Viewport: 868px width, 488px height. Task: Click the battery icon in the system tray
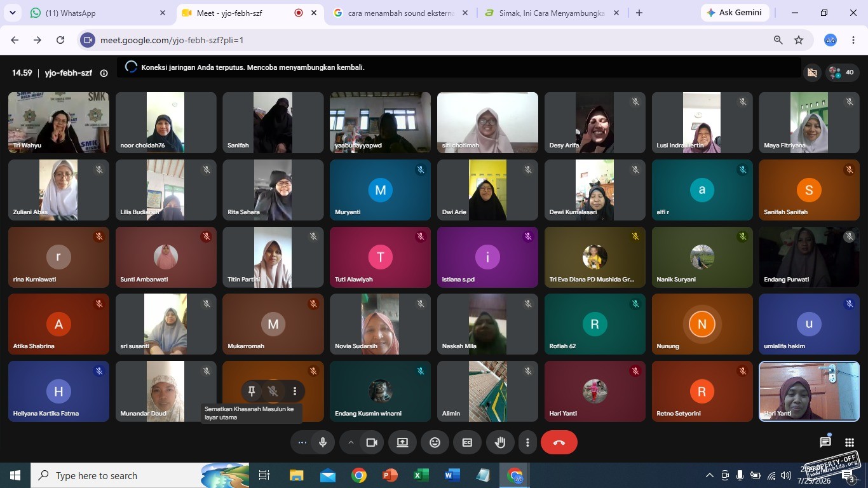pyautogui.click(x=756, y=475)
